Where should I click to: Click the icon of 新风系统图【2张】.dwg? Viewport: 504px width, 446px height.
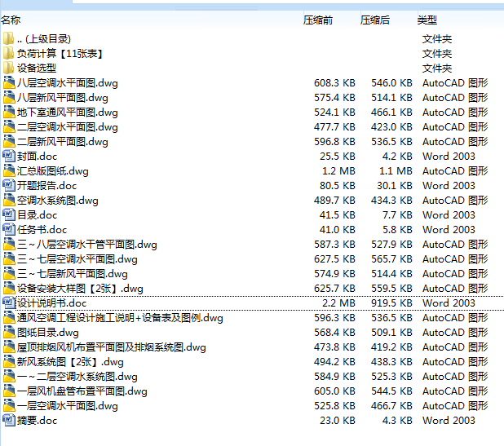coord(9,361)
